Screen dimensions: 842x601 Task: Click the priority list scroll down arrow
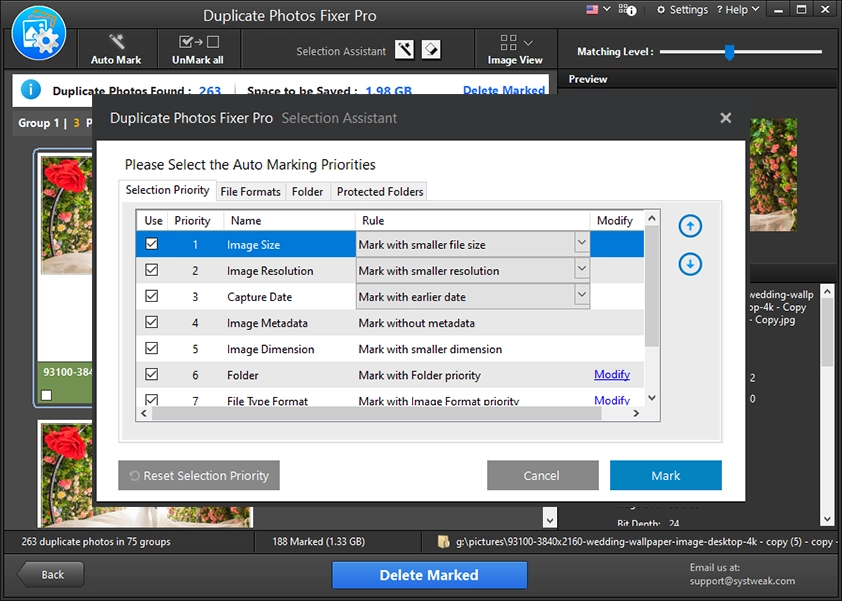click(652, 398)
